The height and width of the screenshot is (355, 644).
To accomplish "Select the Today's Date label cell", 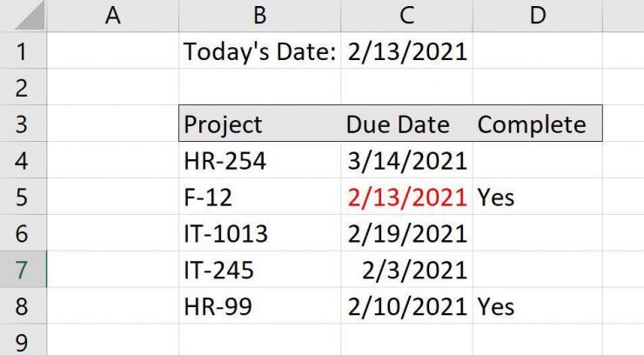I will tap(259, 51).
